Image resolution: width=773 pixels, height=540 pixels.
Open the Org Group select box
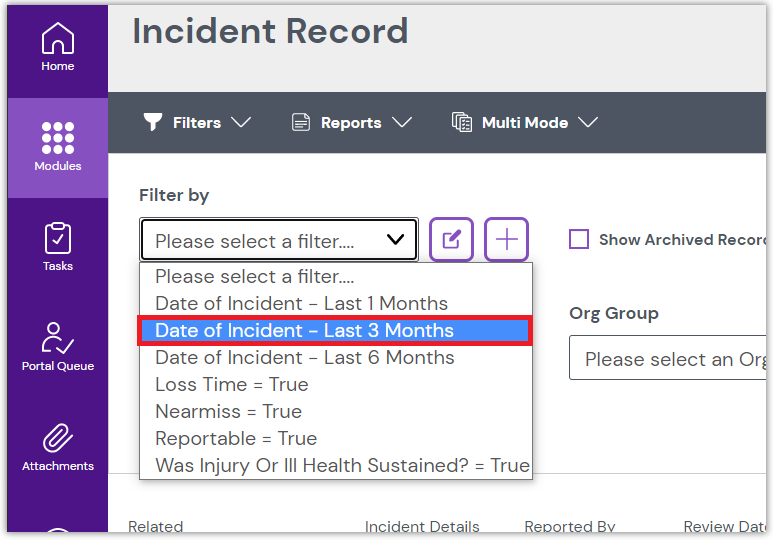(x=670, y=358)
